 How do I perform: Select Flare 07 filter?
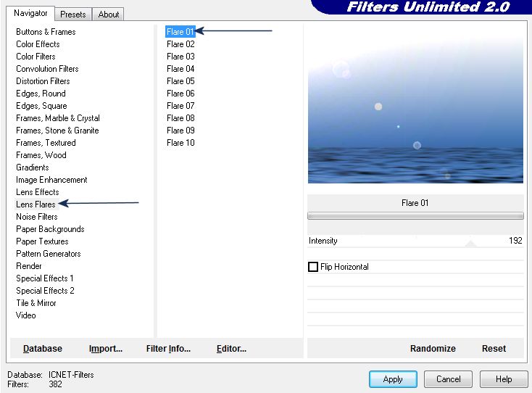[x=180, y=106]
